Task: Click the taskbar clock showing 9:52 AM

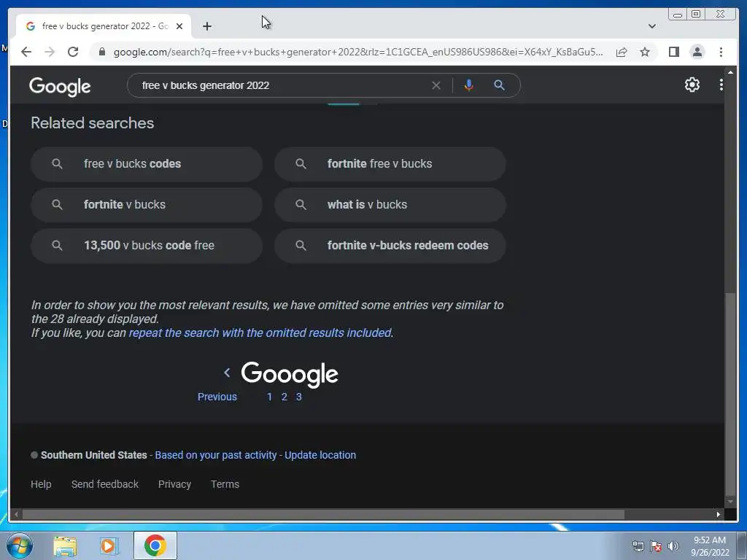Action: point(710,546)
